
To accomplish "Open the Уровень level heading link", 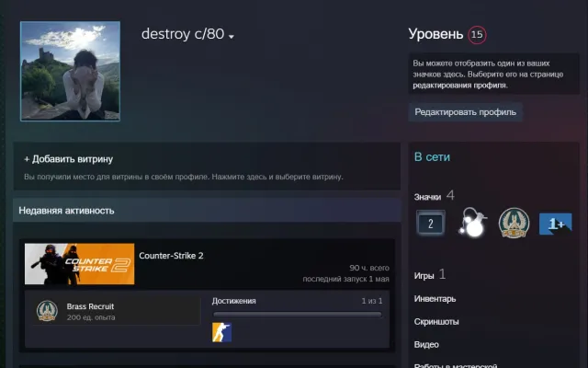I will pos(435,34).
